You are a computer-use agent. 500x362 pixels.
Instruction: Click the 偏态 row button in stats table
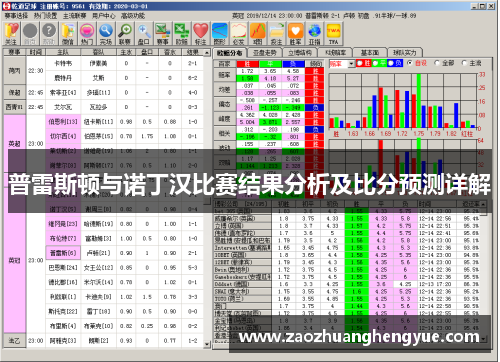coord(224,104)
